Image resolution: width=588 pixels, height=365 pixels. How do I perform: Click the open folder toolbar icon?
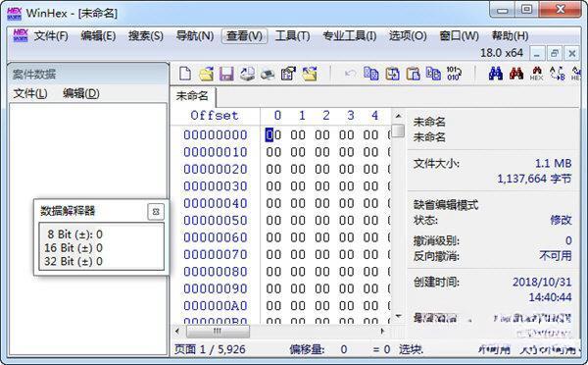click(x=310, y=74)
